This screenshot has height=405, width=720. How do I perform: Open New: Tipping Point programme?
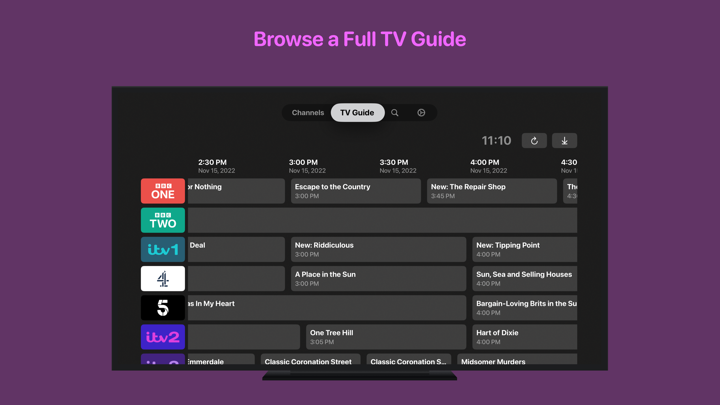click(x=524, y=249)
